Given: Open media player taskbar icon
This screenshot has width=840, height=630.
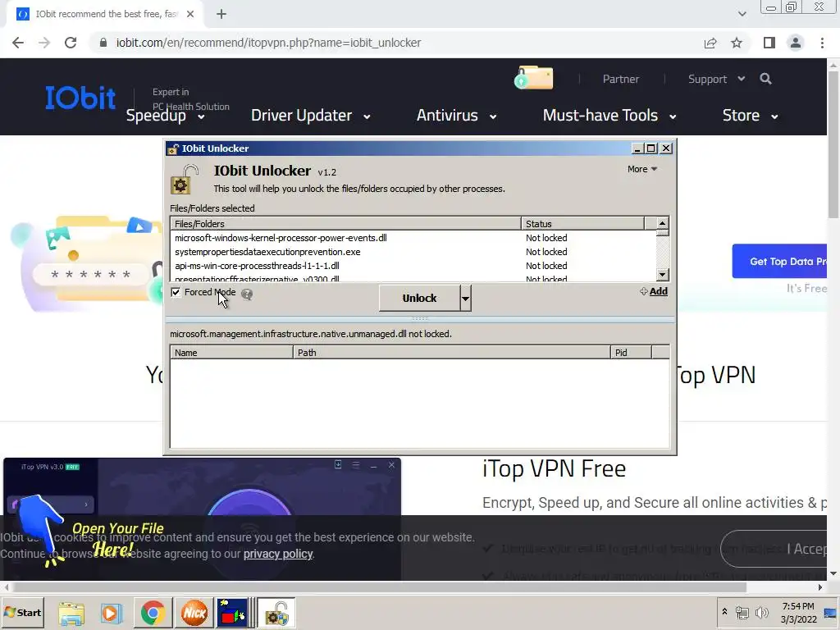Looking at the screenshot, I should (x=112, y=613).
